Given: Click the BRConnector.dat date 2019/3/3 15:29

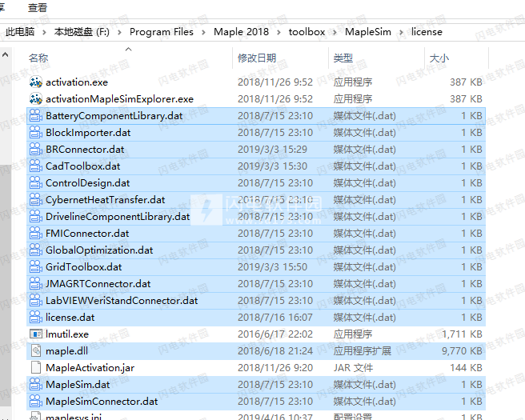Looking at the screenshot, I should point(272,150).
